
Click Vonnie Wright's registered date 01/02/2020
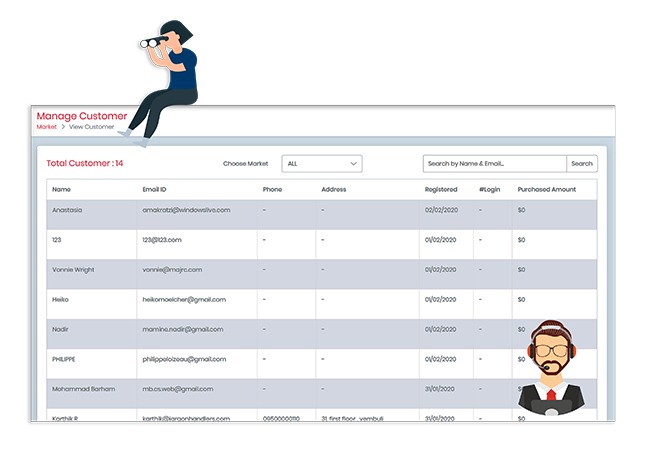click(x=440, y=270)
